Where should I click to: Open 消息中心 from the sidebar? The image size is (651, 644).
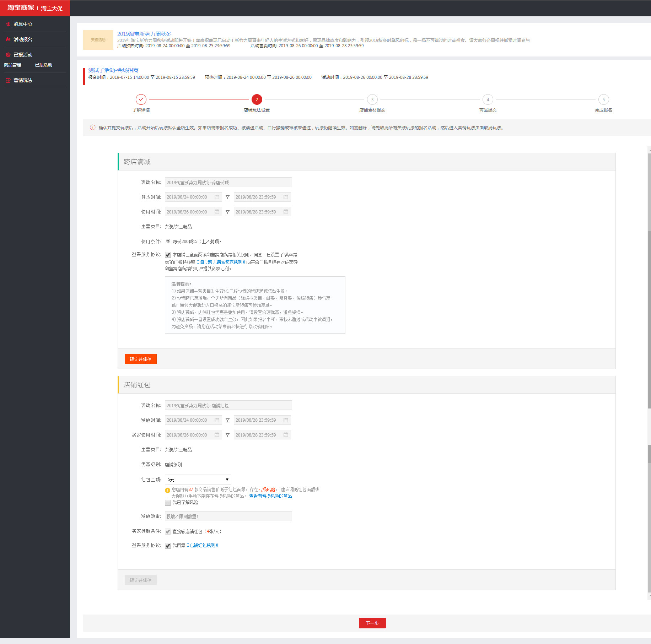(x=23, y=24)
